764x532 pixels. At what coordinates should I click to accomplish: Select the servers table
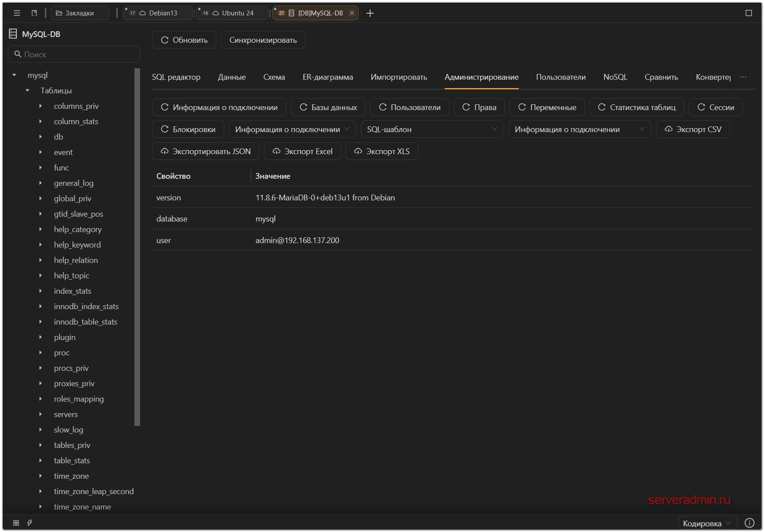(66, 414)
